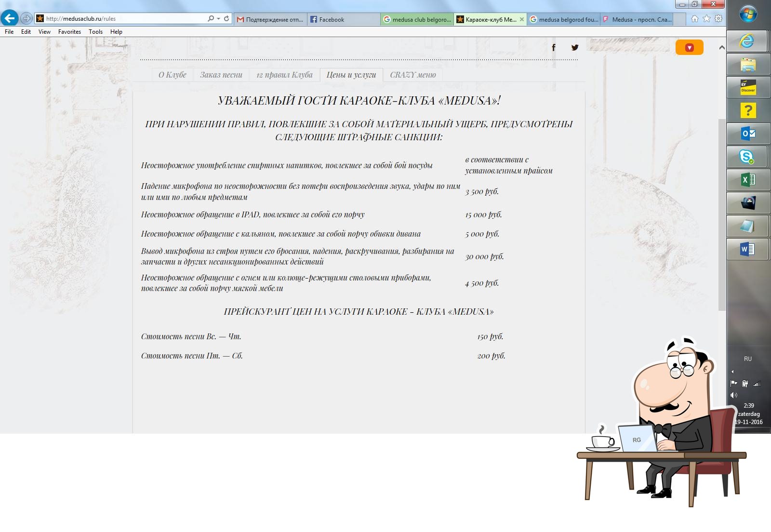This screenshot has height=532, width=771.
Task: Open the Tools menu
Action: point(95,32)
